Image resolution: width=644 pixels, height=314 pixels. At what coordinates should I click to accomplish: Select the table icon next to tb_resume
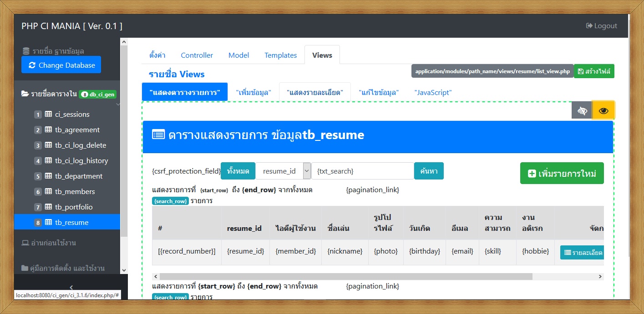coord(49,222)
